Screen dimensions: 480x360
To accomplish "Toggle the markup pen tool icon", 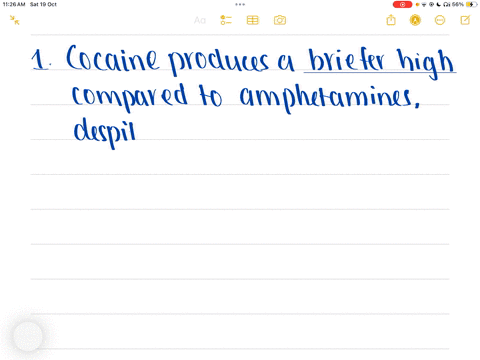I will pos(415,20).
